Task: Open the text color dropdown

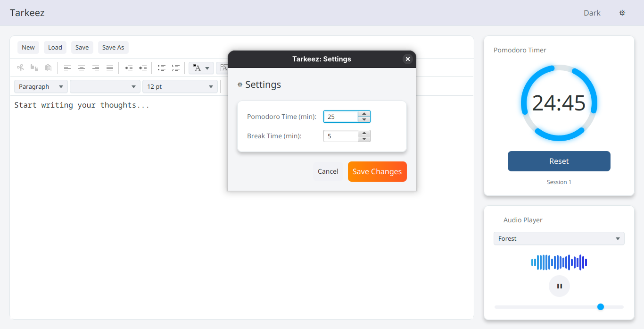Action: click(x=201, y=68)
